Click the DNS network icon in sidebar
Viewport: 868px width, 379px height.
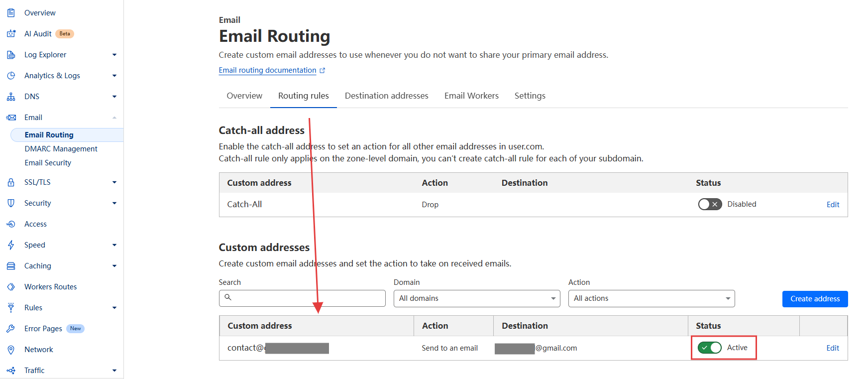coord(11,97)
